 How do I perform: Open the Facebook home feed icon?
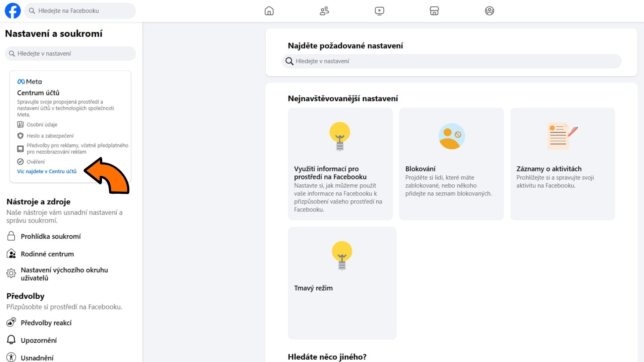[269, 11]
